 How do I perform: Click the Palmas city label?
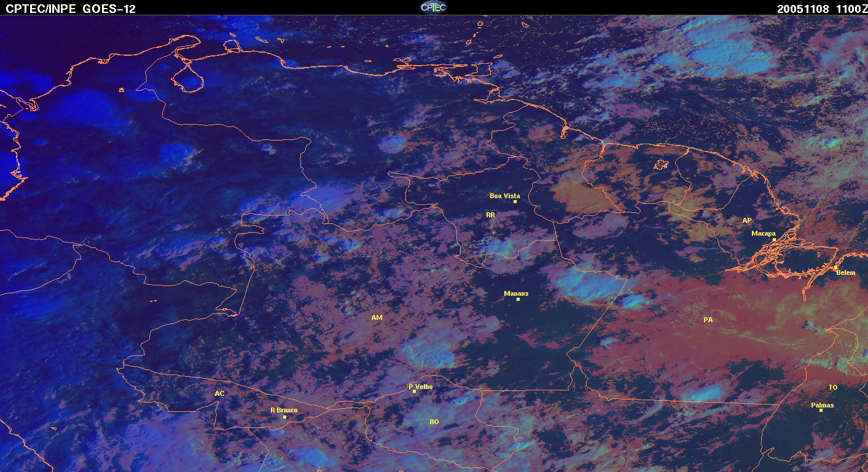(x=822, y=405)
